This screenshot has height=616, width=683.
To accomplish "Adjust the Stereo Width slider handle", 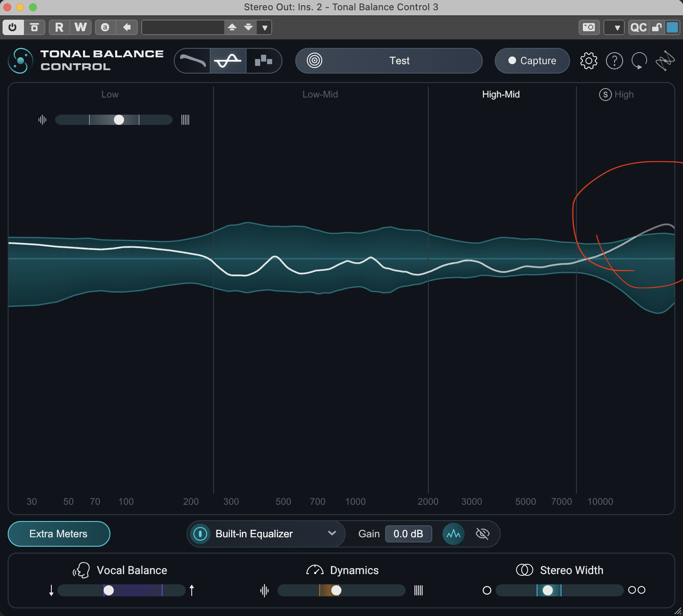I will pos(548,590).
